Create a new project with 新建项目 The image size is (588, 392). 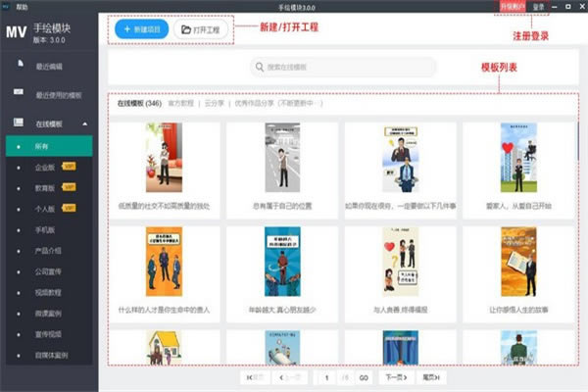142,29
